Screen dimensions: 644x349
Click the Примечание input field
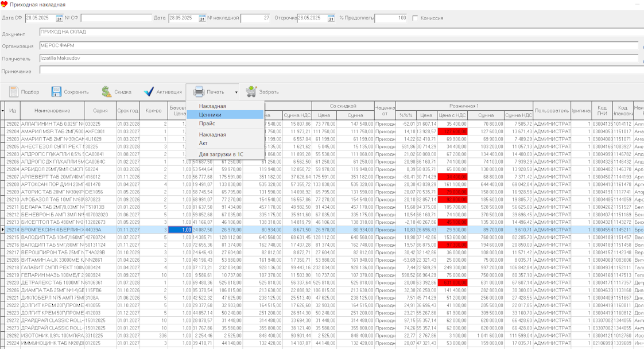tap(339, 71)
